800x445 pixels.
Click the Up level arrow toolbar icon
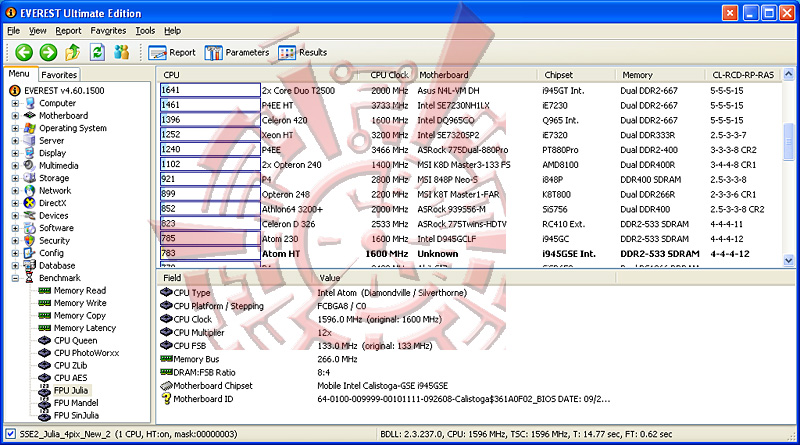tap(73, 52)
